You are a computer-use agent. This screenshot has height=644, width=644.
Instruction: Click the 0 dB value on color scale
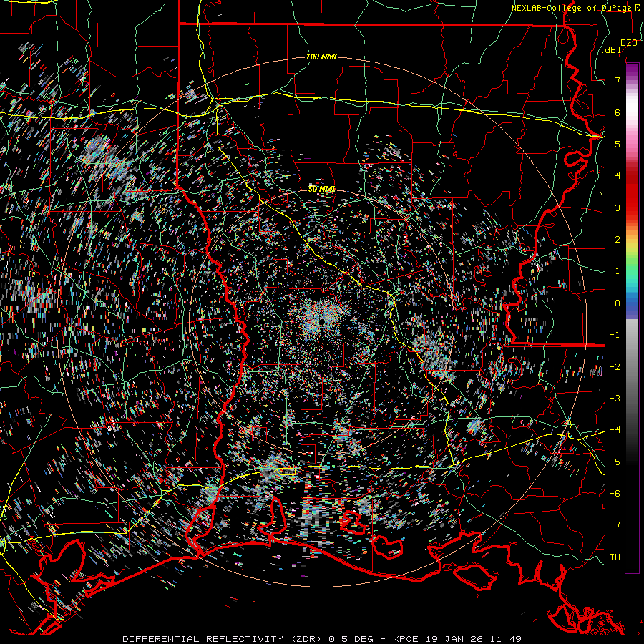tap(618, 303)
